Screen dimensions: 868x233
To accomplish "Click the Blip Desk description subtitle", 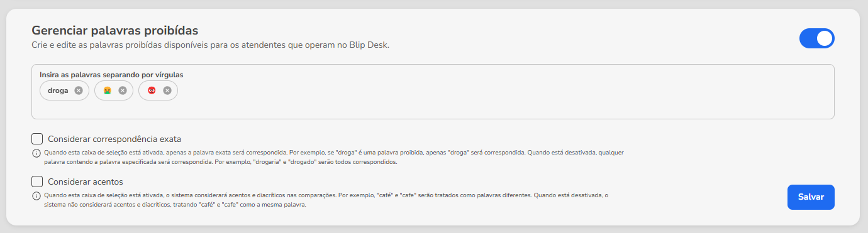I will coord(211,45).
